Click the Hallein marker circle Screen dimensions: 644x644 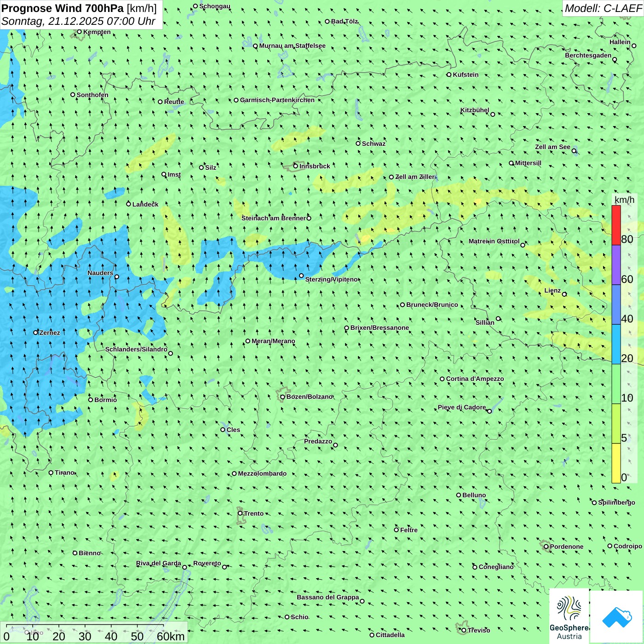(x=634, y=46)
